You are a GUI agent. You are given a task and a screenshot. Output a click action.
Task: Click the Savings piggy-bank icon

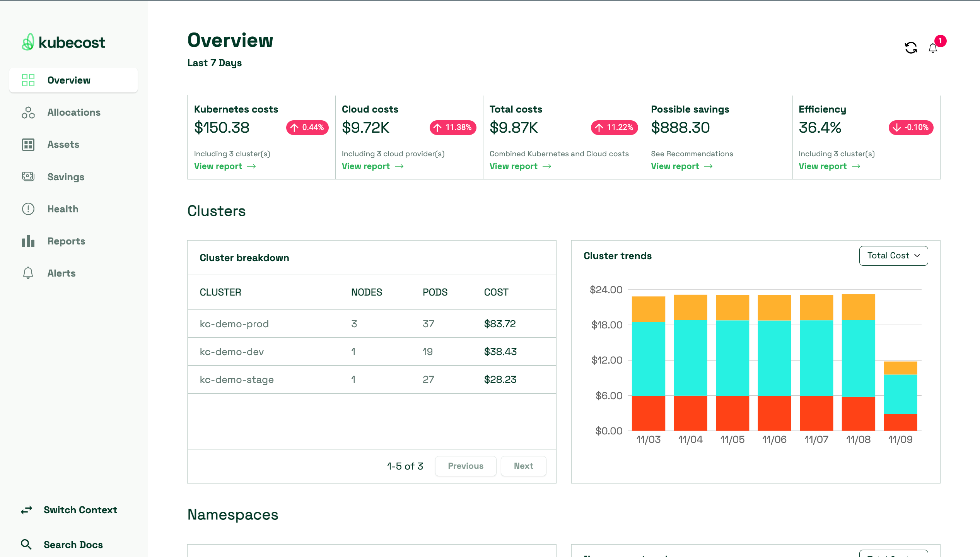tap(27, 176)
